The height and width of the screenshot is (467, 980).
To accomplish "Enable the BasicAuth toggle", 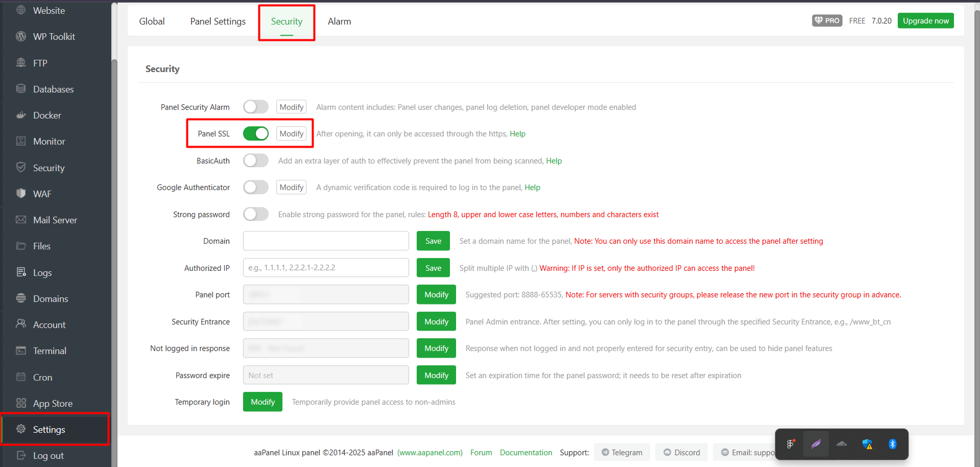I will point(256,161).
